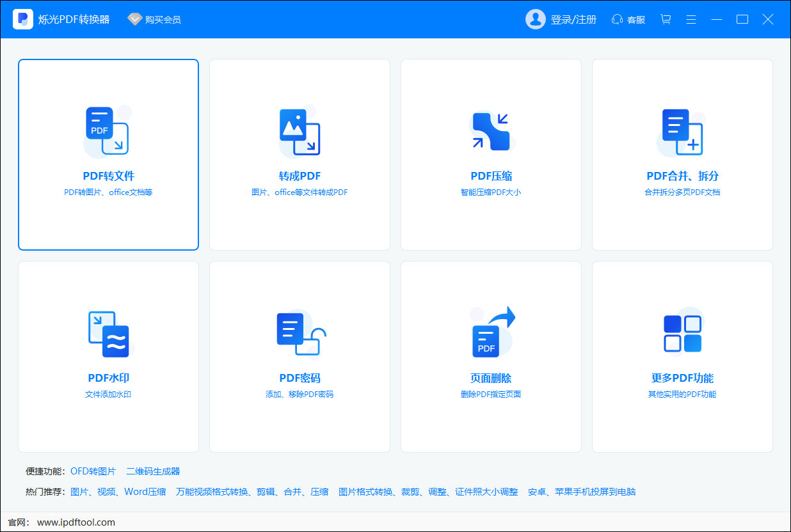Screen dimensions: 791x532
Task: Click the PDF压缩 title text
Action: pyautogui.click(x=491, y=176)
